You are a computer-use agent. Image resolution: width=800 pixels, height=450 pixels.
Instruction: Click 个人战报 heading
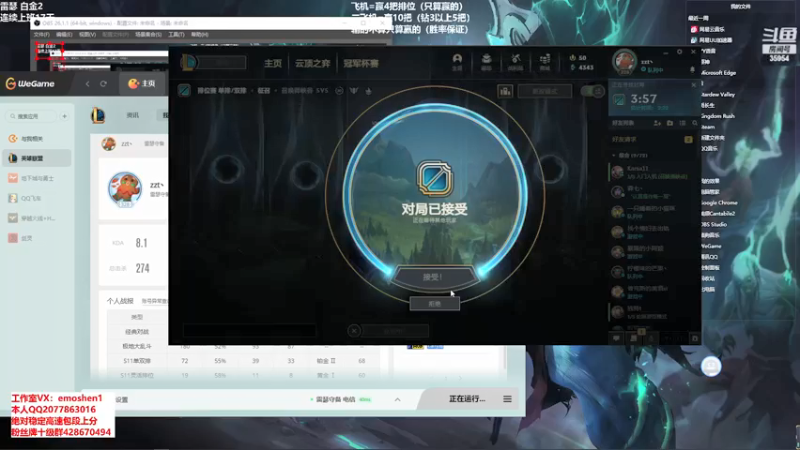click(x=120, y=301)
